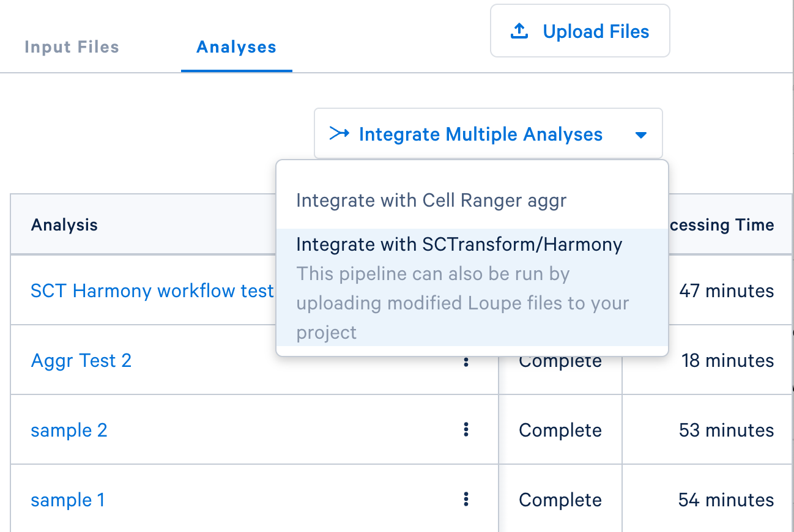The height and width of the screenshot is (532, 794).
Task: Choose Integrate with Cell Ranger aggr
Action: pos(431,201)
